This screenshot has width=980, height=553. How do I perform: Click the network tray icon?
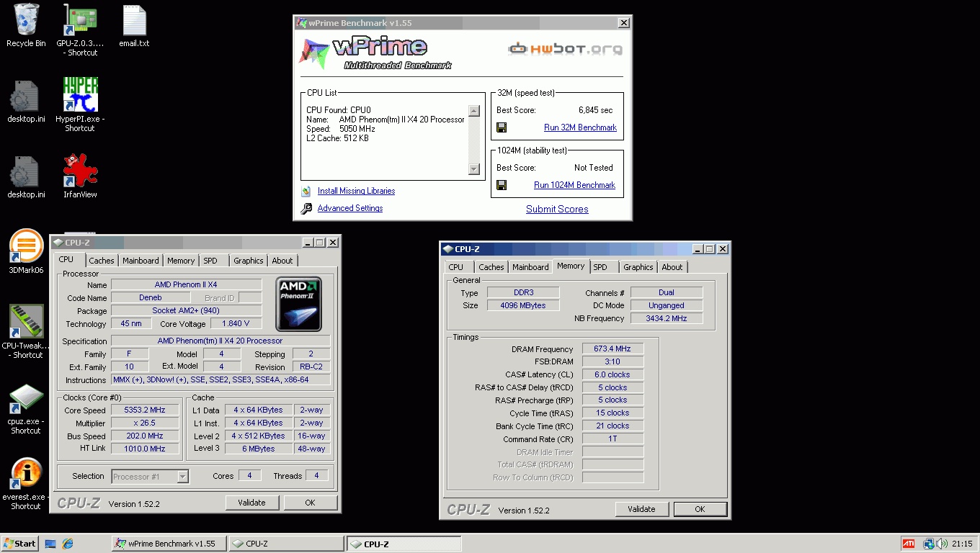(x=929, y=544)
